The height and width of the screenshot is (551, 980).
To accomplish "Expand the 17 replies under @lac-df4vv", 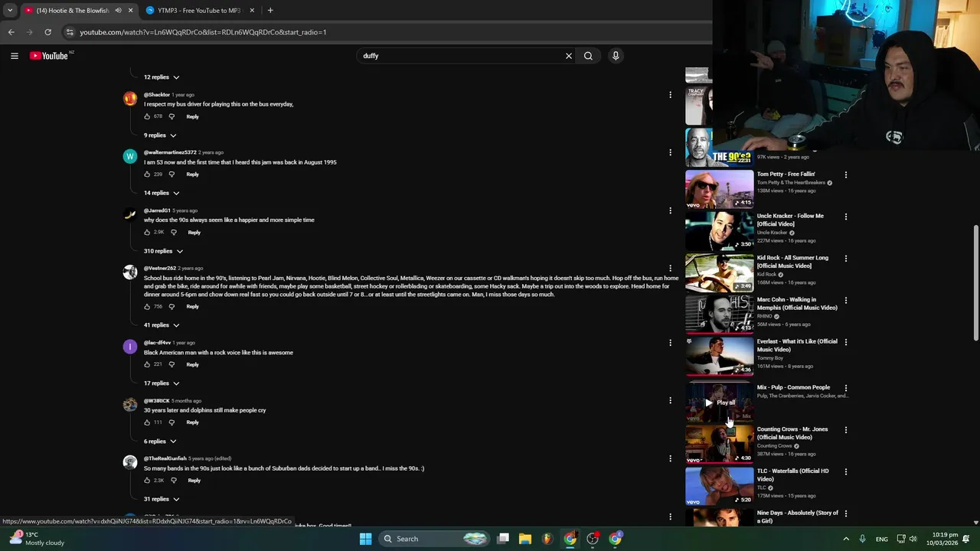I will [x=162, y=383].
